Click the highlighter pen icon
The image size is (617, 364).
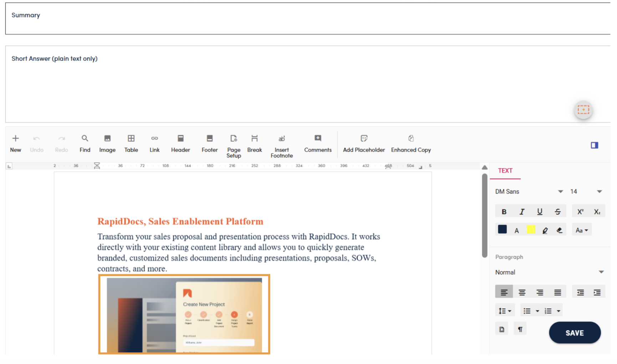coord(545,230)
